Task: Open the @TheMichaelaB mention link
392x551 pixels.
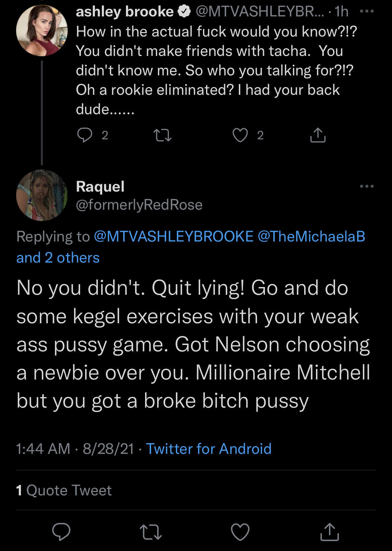Action: [312, 236]
